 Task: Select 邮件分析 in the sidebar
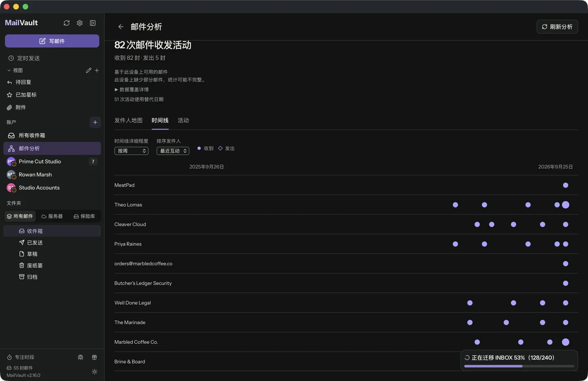coord(52,148)
